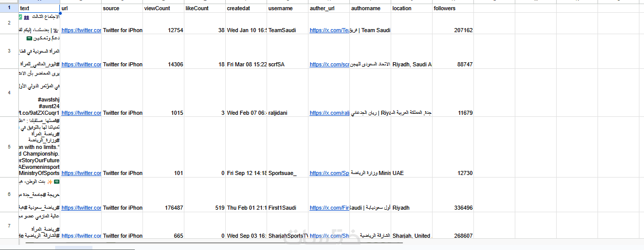Viewport: 644px width, 250px height.
Task: Open the Sportsuae_ author URL link
Action: click(x=329, y=173)
